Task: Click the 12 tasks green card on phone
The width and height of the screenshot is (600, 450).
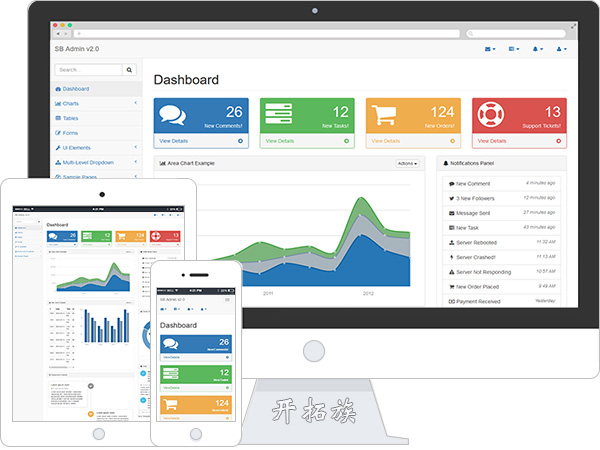Action: coord(196,378)
